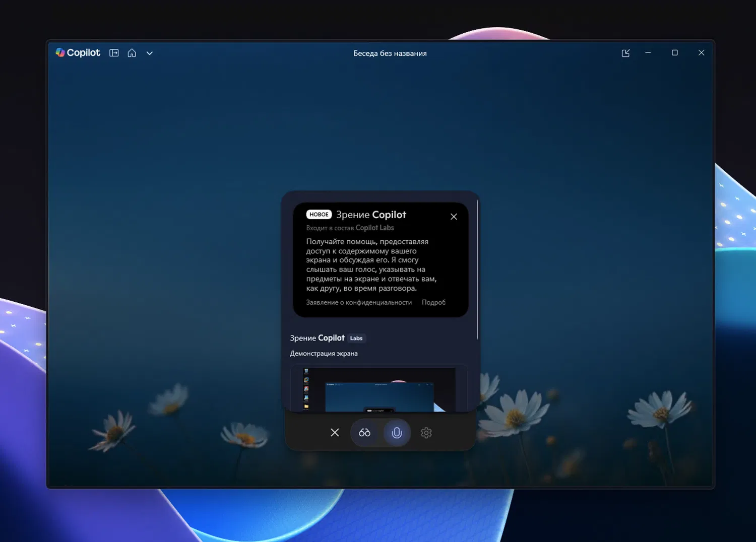The image size is (756, 542).
Task: Mute the microphone button
Action: point(397,433)
